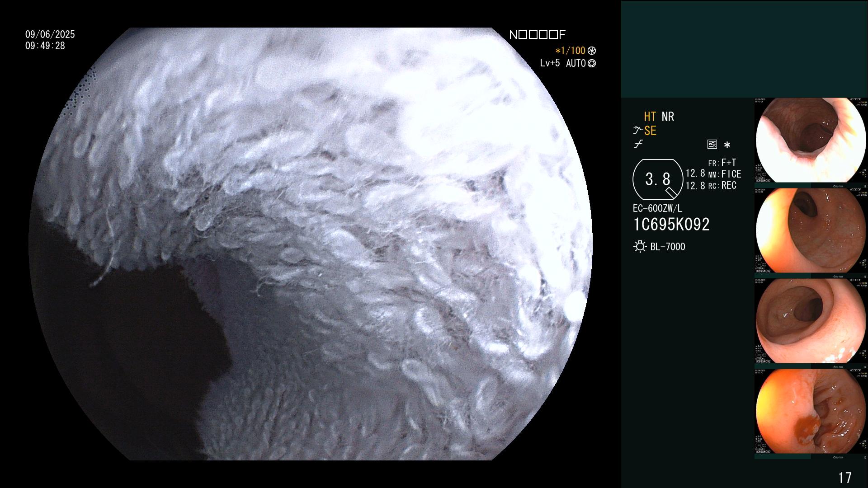The width and height of the screenshot is (868, 488).
Task: Click the shutter speed icon beside 1/100
Action: pyautogui.click(x=591, y=51)
